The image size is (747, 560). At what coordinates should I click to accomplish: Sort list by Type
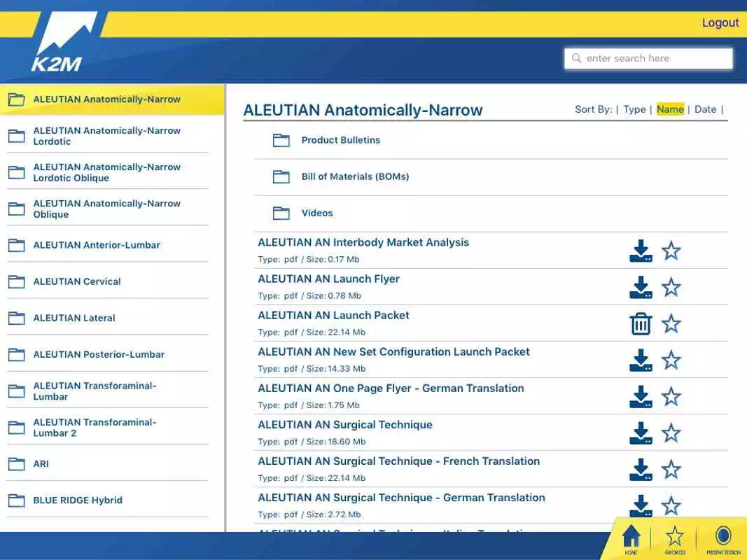pyautogui.click(x=634, y=109)
